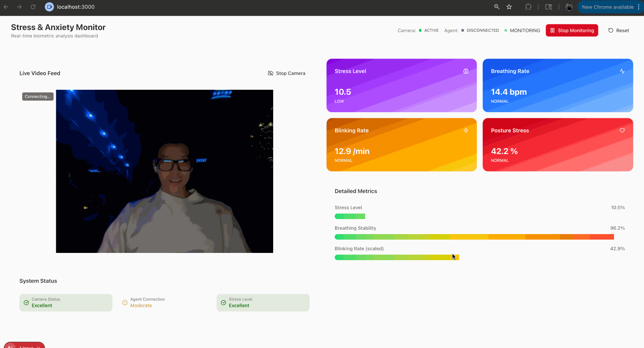This screenshot has height=348, width=644.
Task: Open the red 1 Issue badge
Action: click(x=25, y=345)
